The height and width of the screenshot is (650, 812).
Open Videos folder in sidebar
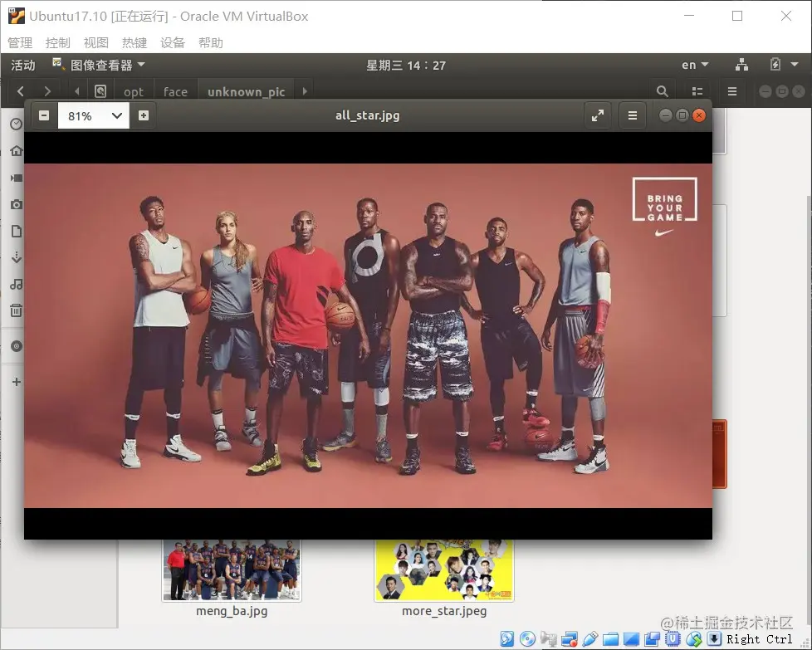tap(17, 178)
